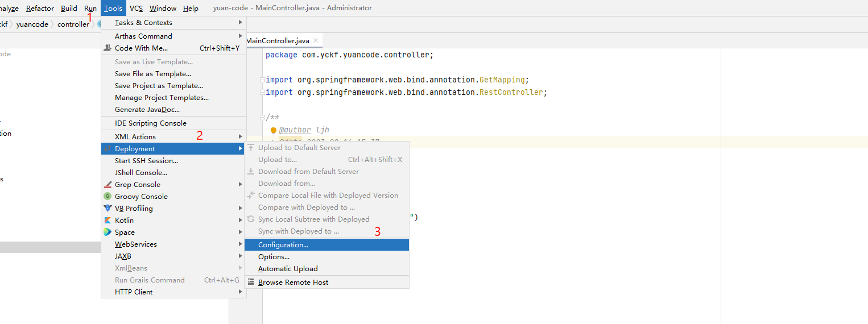
Task: Click the Code With Me people icon
Action: point(108,48)
